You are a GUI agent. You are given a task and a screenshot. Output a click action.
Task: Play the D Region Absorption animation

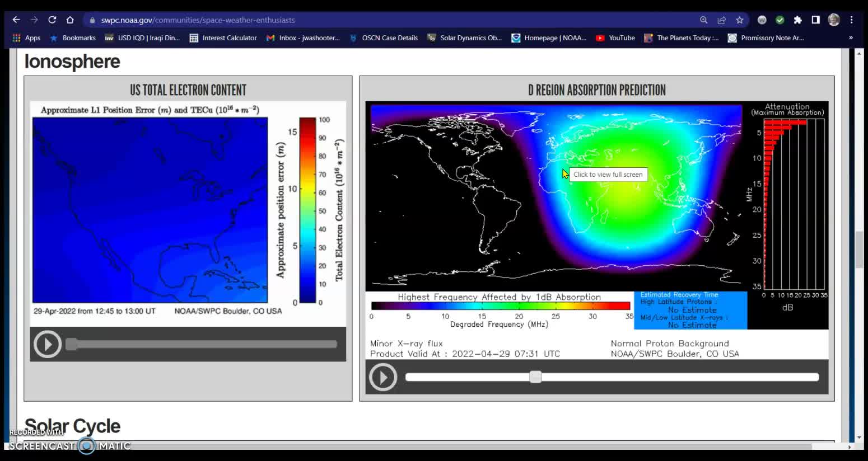383,377
